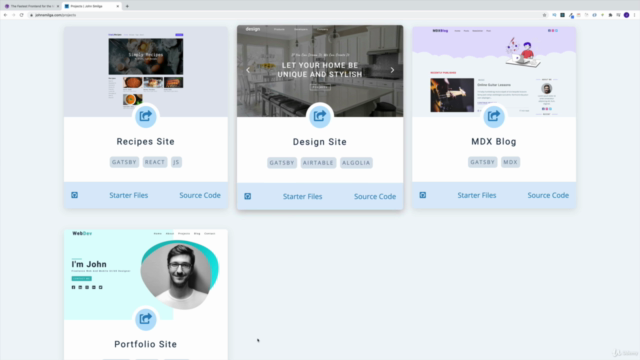Click the Design Site title
The width and height of the screenshot is (640, 360).
[x=320, y=142]
